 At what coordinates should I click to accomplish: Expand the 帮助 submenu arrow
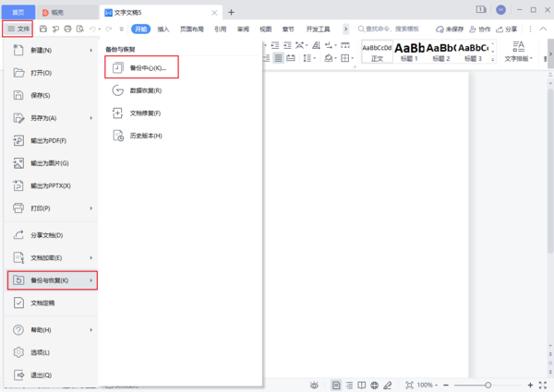pyautogui.click(x=90, y=329)
